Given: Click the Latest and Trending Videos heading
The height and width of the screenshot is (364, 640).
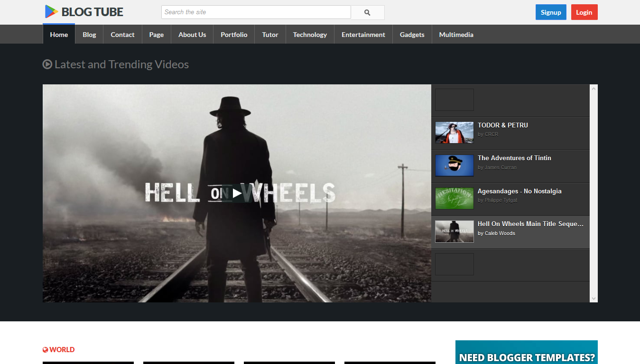Looking at the screenshot, I should (x=121, y=64).
